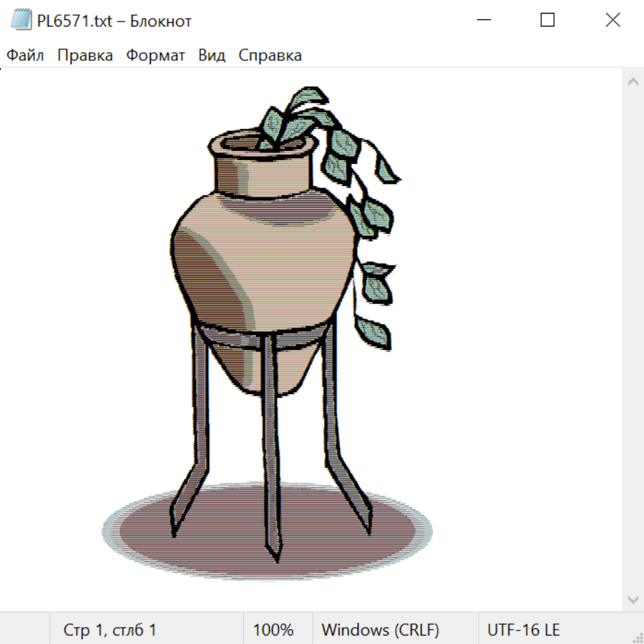The height and width of the screenshot is (644, 644).
Task: Click the UTF-16 LE encoding field
Action: 524,630
